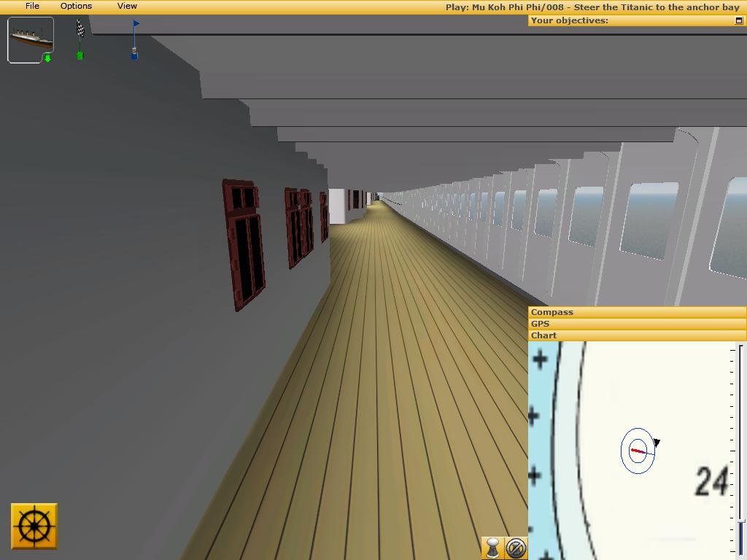This screenshot has width=747, height=560.
Task: Click the mooring bollard icon
Action: [x=493, y=548]
